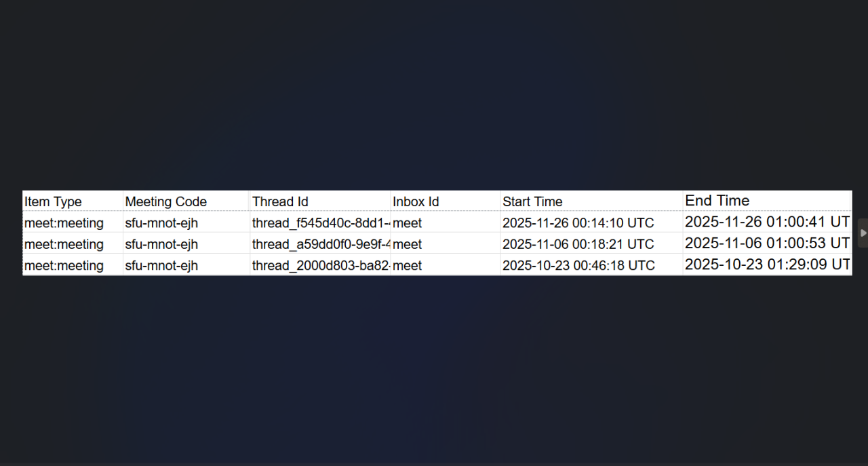Image resolution: width=868 pixels, height=466 pixels.
Task: Select the middle row's sfu-mnot-ejh meeting code
Action: 161,244
